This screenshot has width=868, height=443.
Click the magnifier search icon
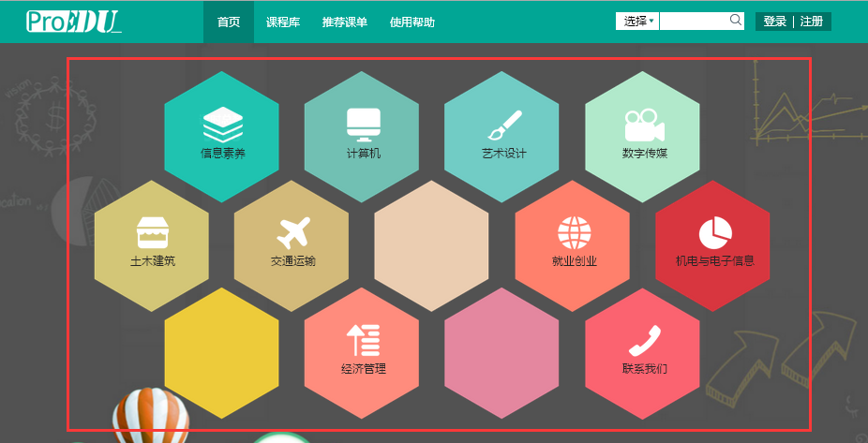pos(736,21)
